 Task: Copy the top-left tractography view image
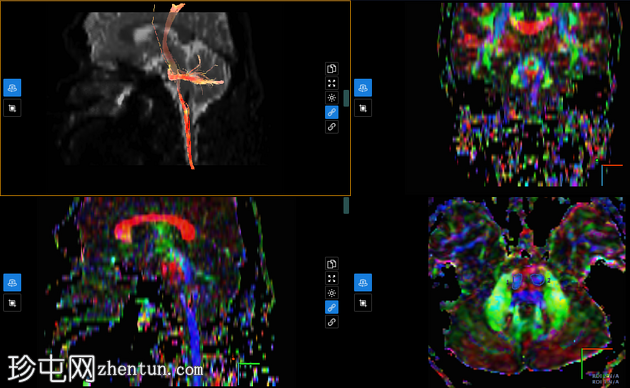point(331,69)
